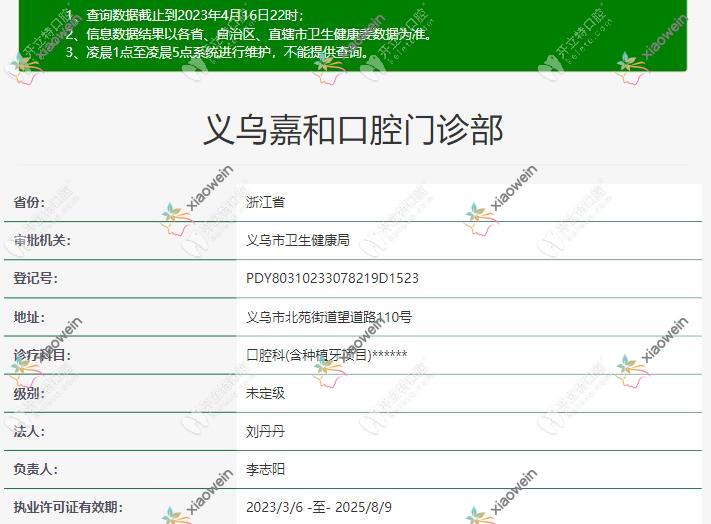Viewport: 711px width, 524px height.
Task: Select validity period 2023/3/6 -至- 2025/8/9
Action: click(x=319, y=507)
